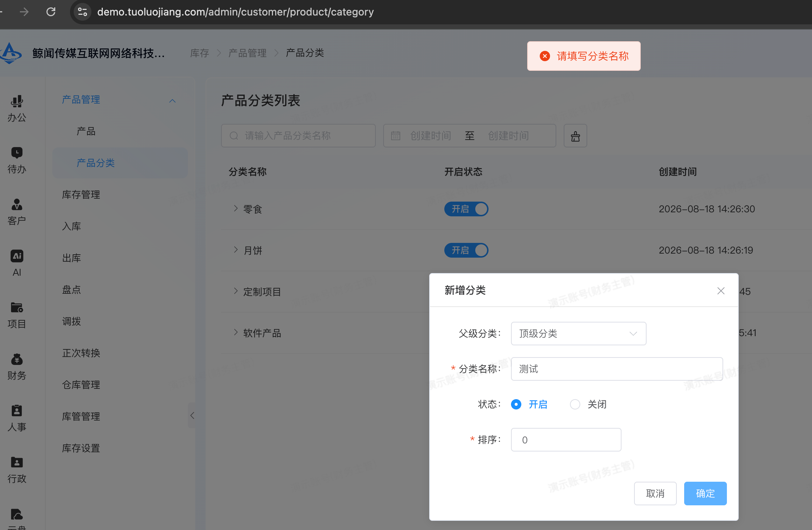Click the 请输入产品分类名称 search box
The height and width of the screenshot is (530, 812).
pyautogui.click(x=298, y=136)
